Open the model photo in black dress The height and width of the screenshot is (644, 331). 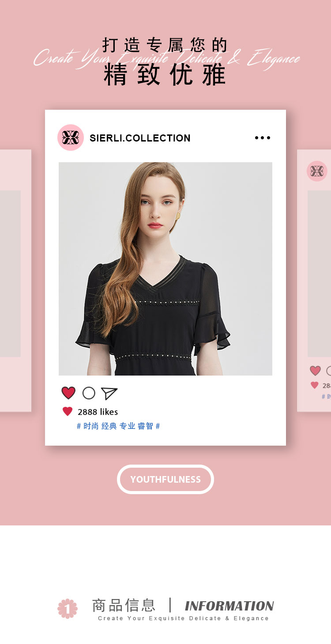tap(165, 269)
